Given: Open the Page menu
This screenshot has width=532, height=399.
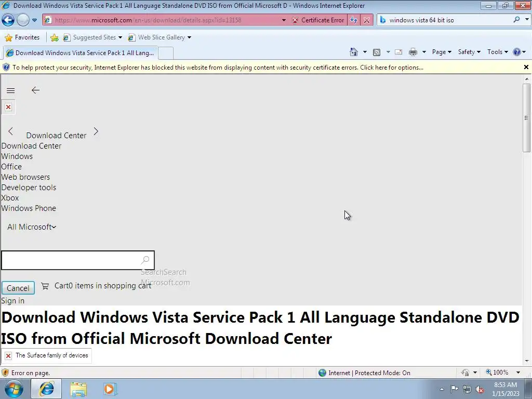Looking at the screenshot, I should click(x=442, y=52).
